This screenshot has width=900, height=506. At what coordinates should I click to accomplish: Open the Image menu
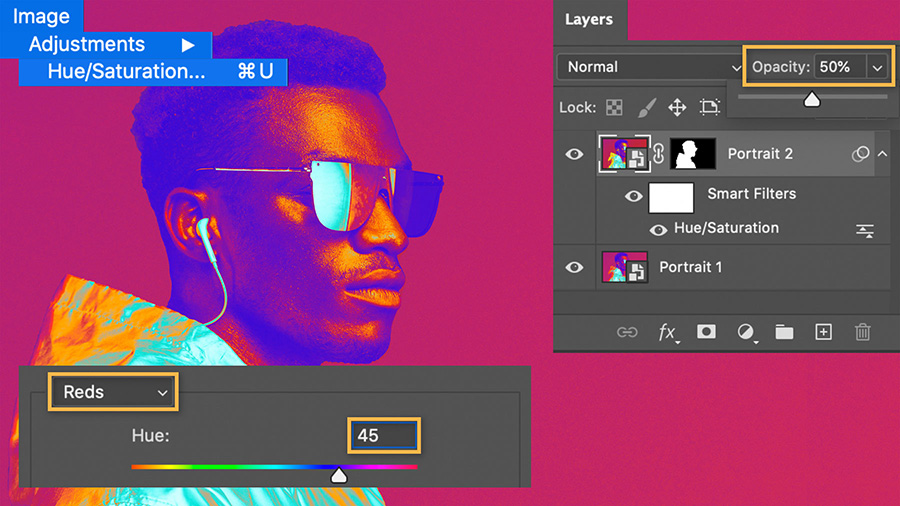click(x=41, y=16)
